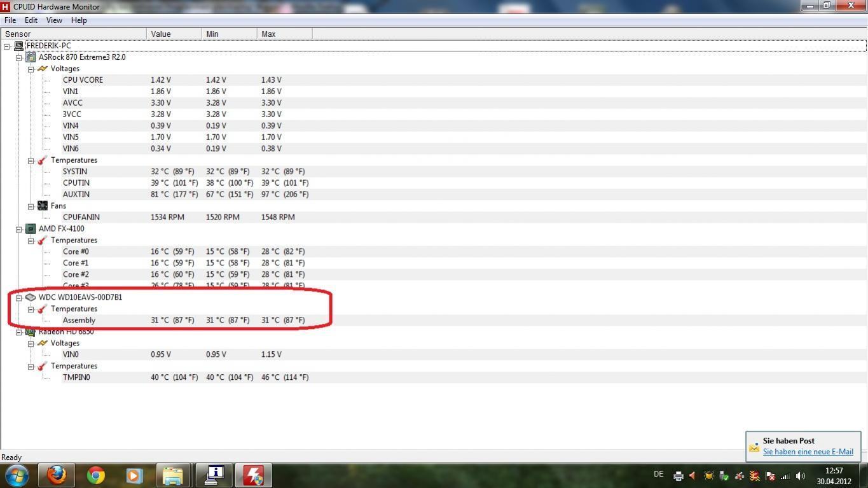Click the thermometer icon above the TMPIN0 row
This screenshot has width=868, height=488.
pos(43,366)
